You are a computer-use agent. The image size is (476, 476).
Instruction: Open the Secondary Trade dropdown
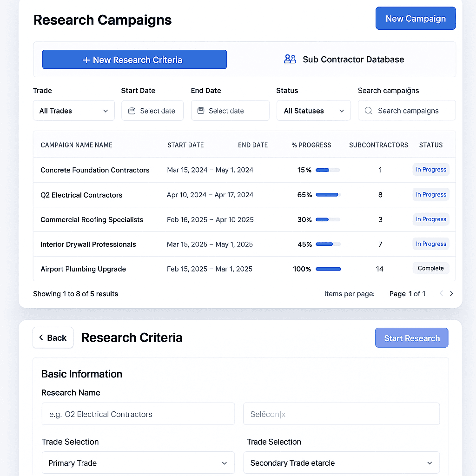[x=342, y=463]
